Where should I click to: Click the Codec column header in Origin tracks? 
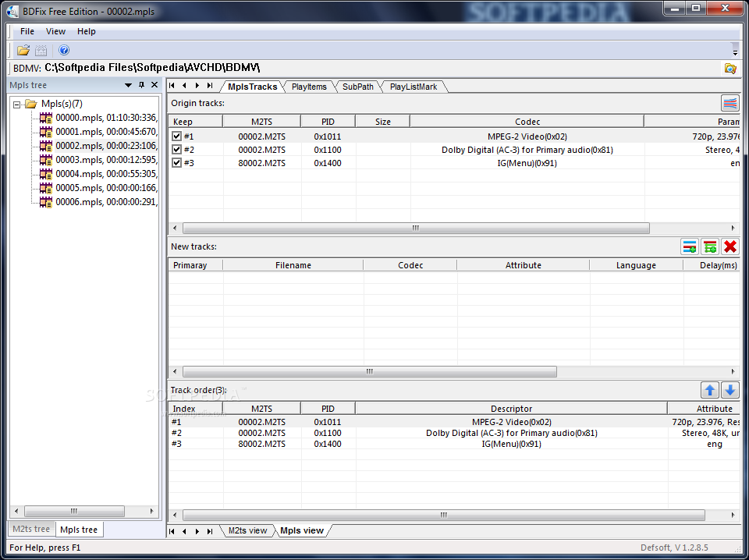point(527,122)
